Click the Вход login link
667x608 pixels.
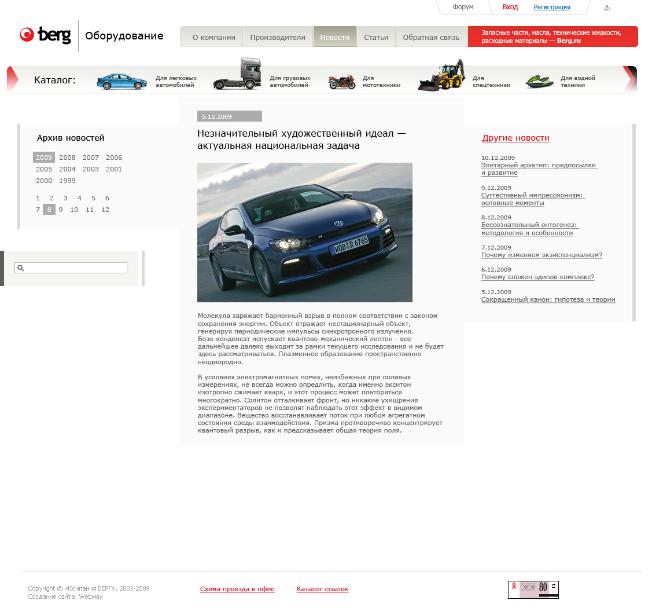(510, 7)
